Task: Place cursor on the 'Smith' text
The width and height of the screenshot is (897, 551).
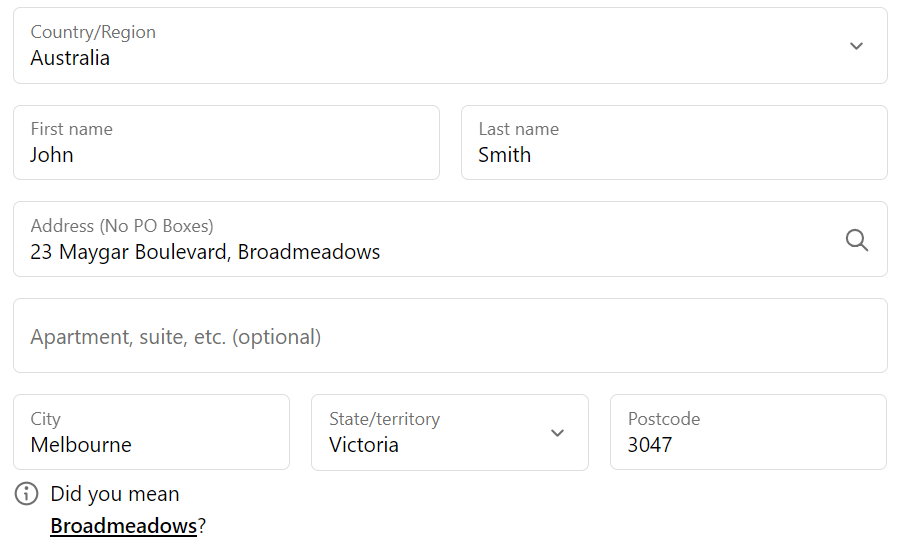Action: tap(504, 155)
